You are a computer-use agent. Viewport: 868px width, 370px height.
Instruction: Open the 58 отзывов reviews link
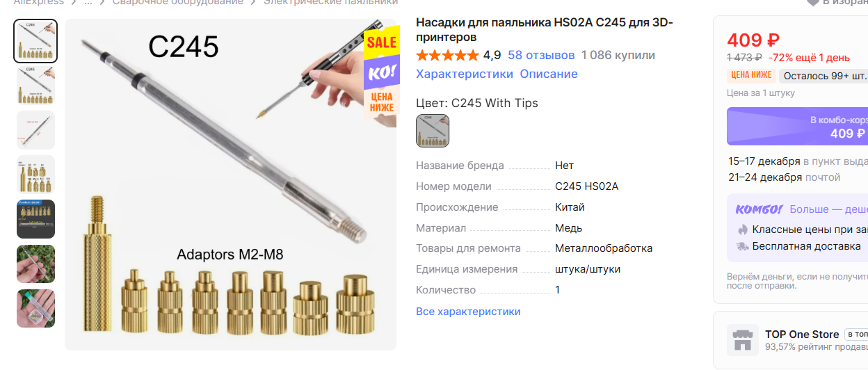click(541, 55)
